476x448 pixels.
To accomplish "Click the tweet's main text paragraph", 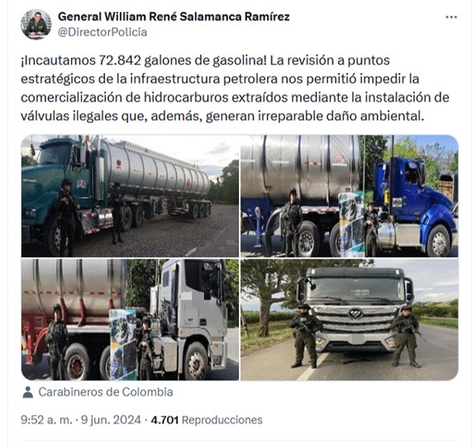I will (235, 88).
